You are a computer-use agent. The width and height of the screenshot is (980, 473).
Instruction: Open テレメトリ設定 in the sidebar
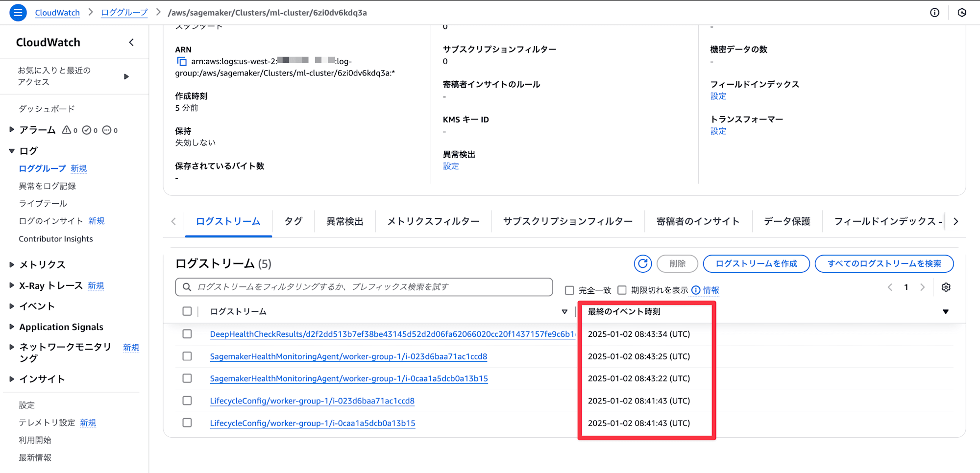(x=47, y=423)
